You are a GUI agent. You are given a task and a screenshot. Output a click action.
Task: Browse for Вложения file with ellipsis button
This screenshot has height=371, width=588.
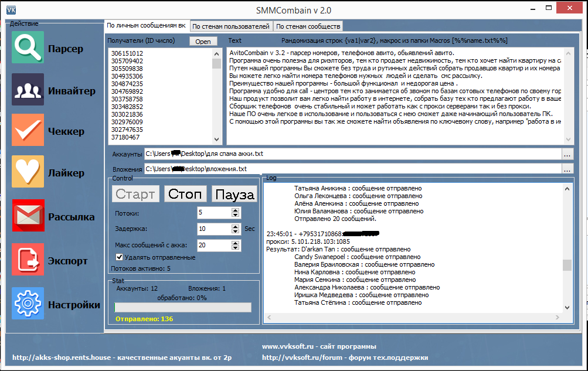(567, 169)
